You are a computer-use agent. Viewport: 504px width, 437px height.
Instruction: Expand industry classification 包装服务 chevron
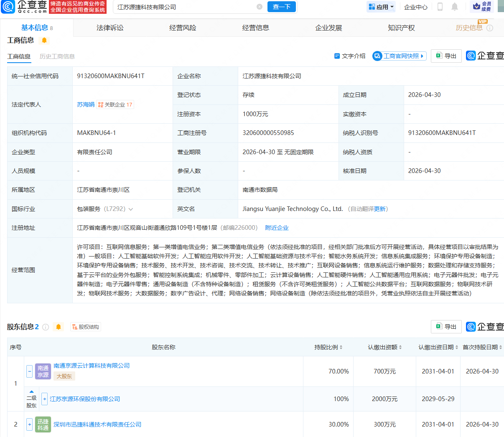click(131, 209)
